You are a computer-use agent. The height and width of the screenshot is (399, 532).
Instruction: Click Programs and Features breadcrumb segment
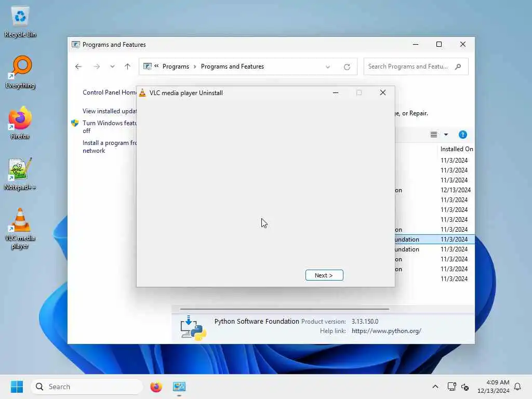(x=232, y=66)
